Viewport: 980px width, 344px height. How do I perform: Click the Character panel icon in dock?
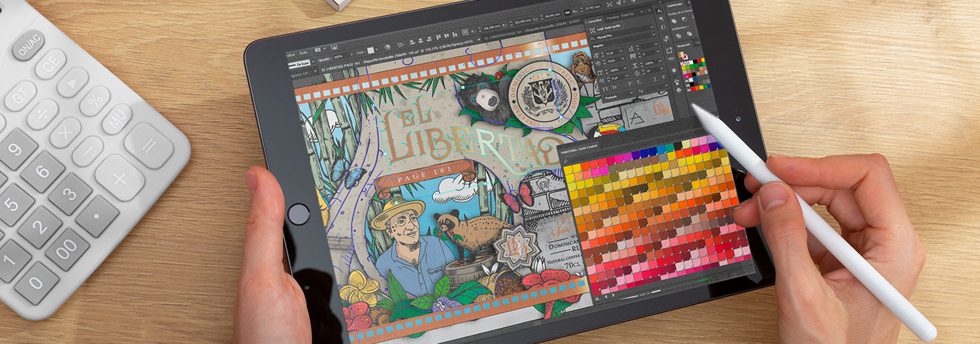click(x=659, y=9)
